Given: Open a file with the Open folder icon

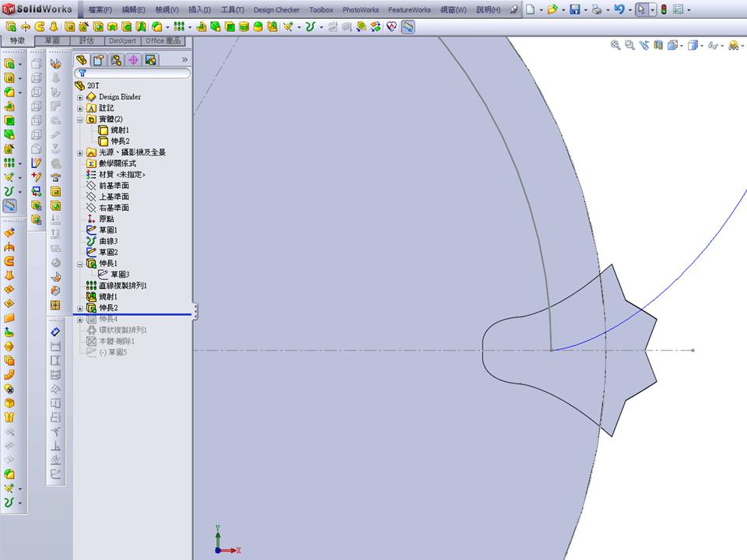Looking at the screenshot, I should tap(552, 9).
